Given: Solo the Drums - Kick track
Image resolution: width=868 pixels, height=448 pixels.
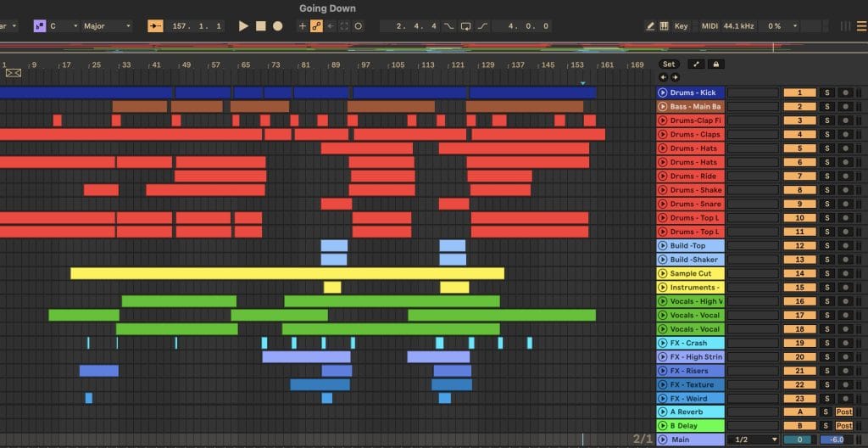Looking at the screenshot, I should coord(826,92).
